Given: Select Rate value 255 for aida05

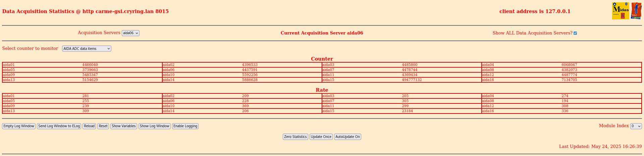Looking at the screenshot, I should (86, 101).
